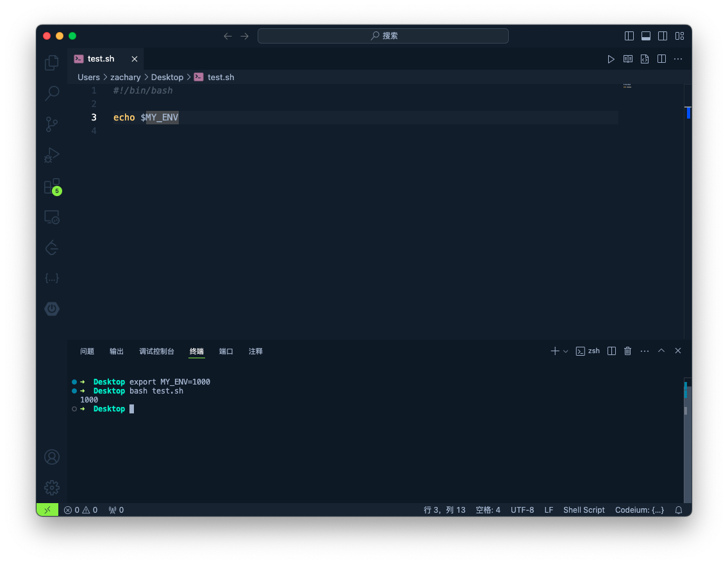Click the minimap at top right of editor
The image size is (728, 564).
tap(627, 87)
